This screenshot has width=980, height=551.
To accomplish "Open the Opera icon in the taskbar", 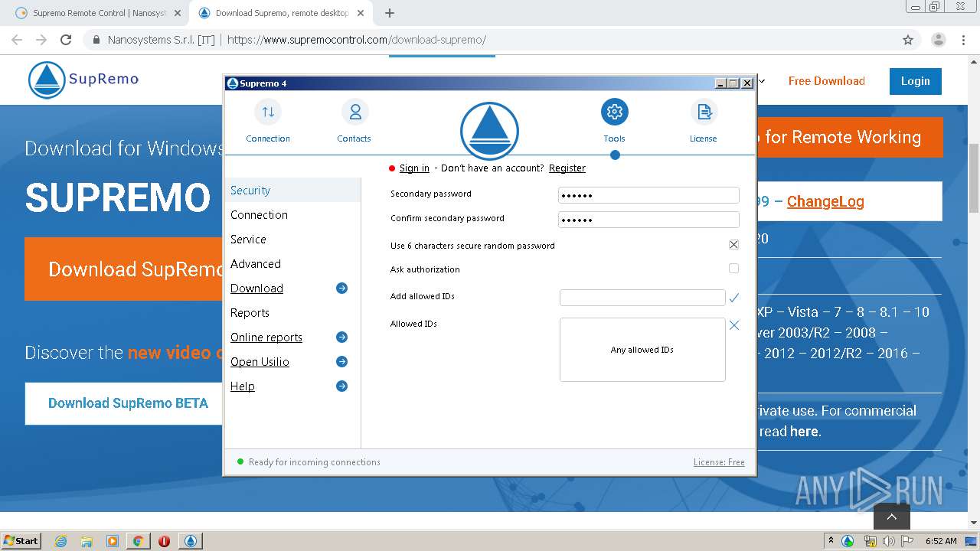I will [x=164, y=541].
